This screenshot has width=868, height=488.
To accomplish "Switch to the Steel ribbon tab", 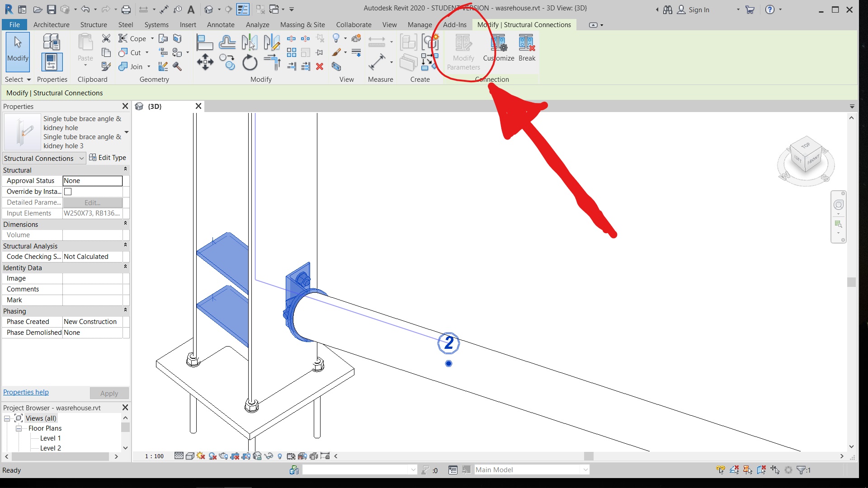I will (126, 25).
